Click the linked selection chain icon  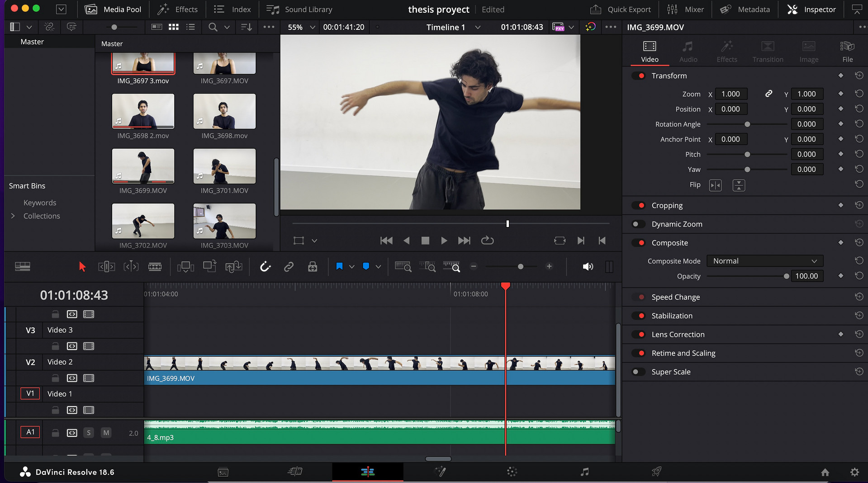point(289,267)
